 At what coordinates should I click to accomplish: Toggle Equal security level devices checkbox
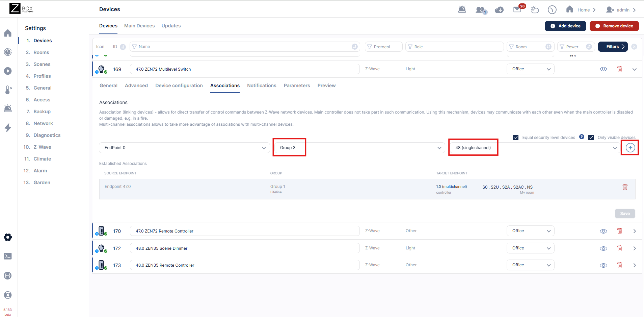click(x=516, y=138)
